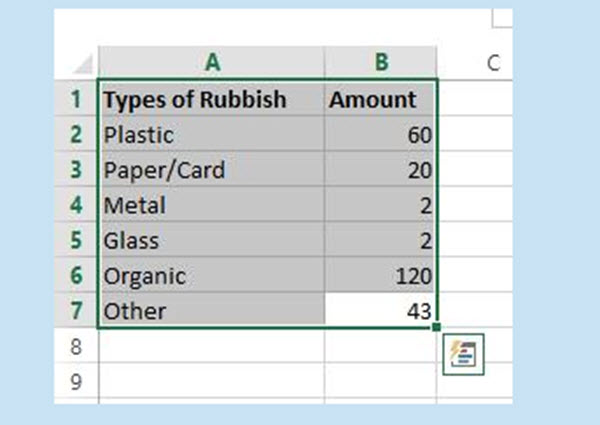This screenshot has height=425, width=600.
Task: Select column B header
Action: tap(381, 62)
